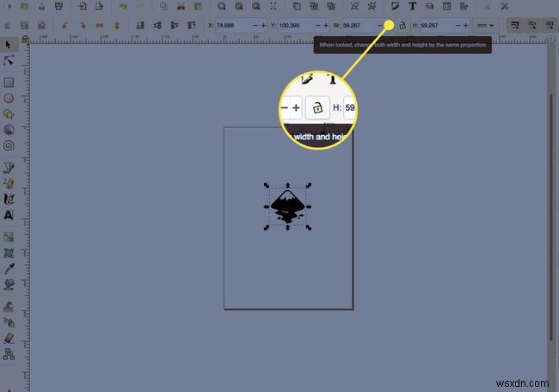Lower selection to bottom

[x=140, y=25]
